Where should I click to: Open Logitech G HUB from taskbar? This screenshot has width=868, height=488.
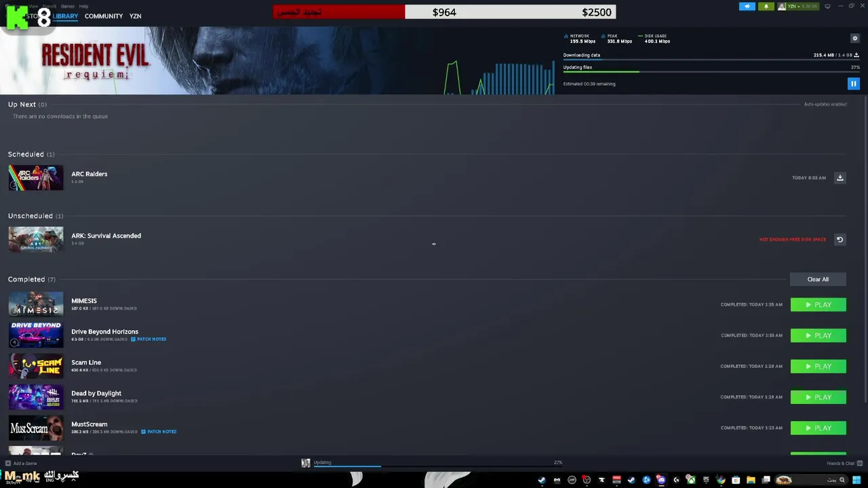click(675, 480)
